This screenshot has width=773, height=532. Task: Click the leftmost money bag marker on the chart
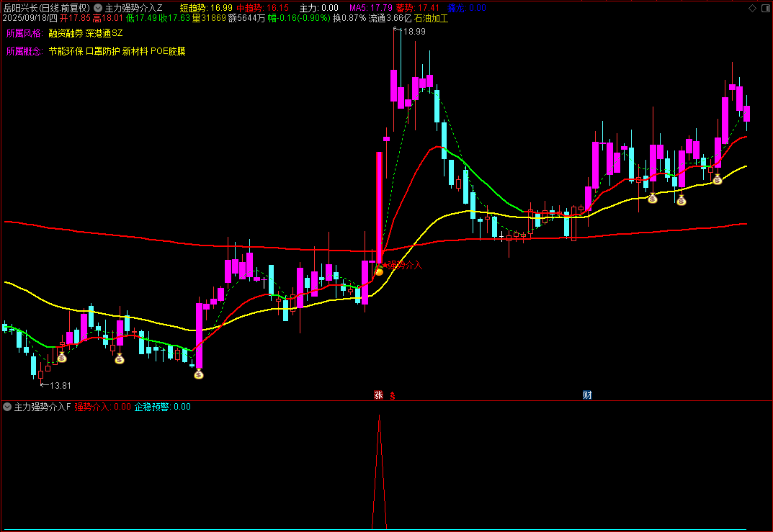tap(62, 357)
